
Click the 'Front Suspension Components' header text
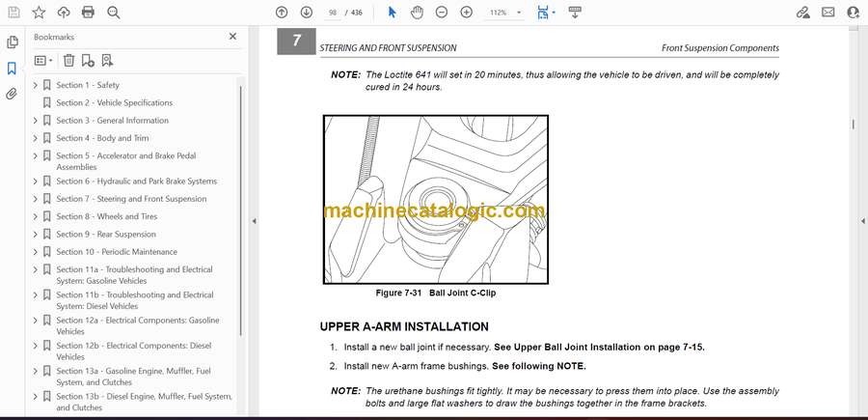click(720, 48)
